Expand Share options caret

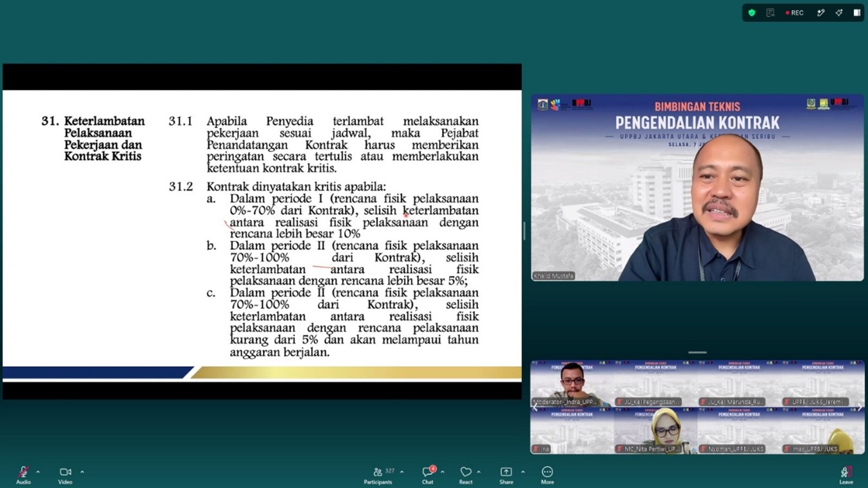(x=523, y=472)
